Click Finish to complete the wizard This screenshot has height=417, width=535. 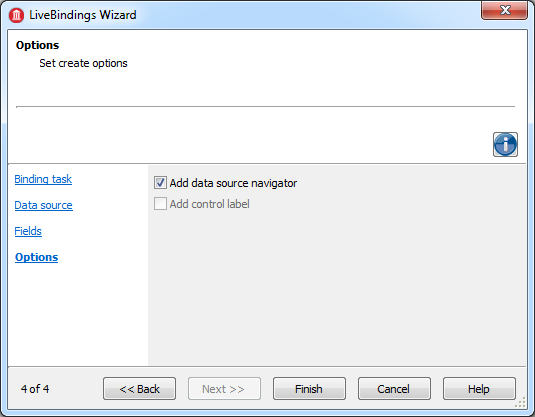tap(309, 389)
